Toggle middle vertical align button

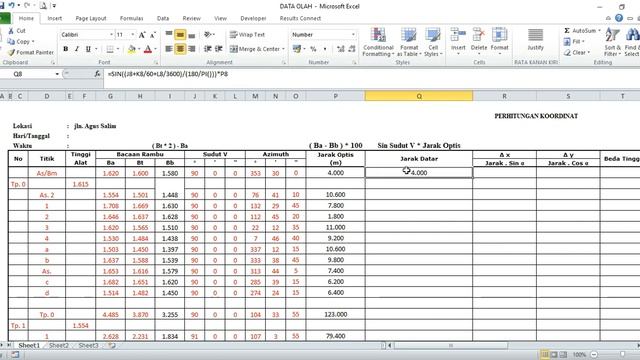point(180,35)
